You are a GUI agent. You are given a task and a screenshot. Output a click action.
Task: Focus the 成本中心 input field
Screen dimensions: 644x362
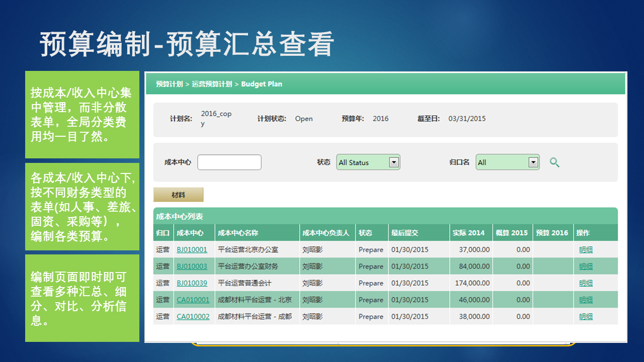point(229,162)
